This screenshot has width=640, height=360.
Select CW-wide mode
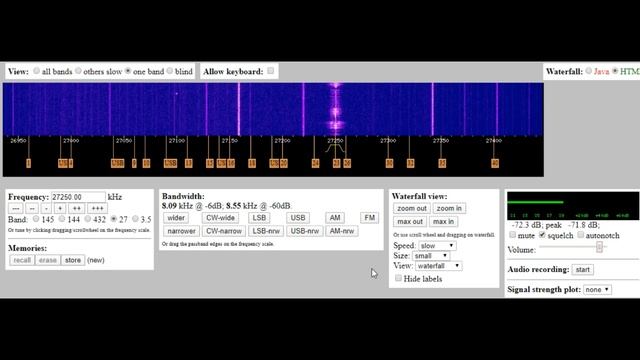(220, 218)
